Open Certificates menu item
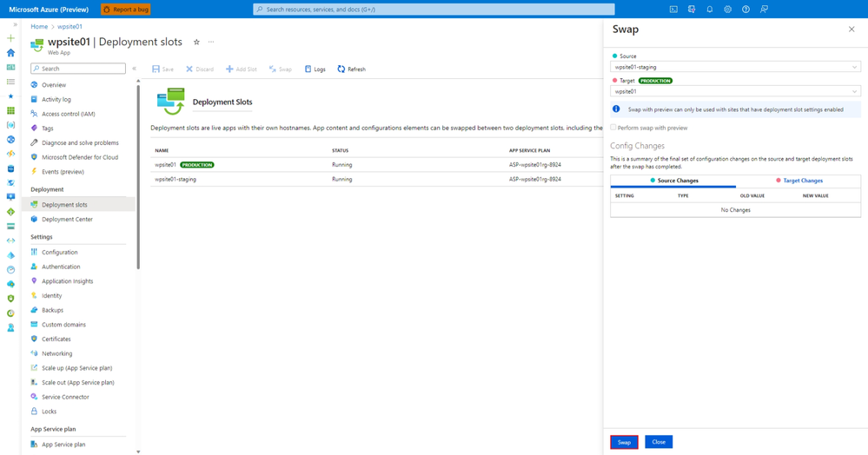The image size is (868, 455). tap(56, 339)
